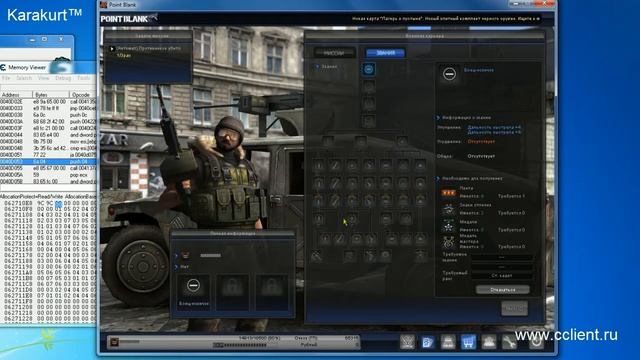This screenshot has width=640, height=360.
Task: Open the View menu in Memory Viewer
Action: click(43, 78)
